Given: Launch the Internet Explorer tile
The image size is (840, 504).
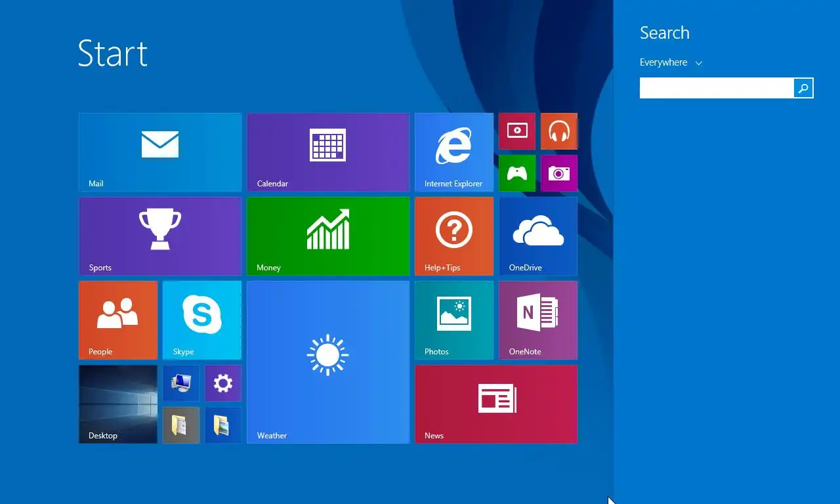Looking at the screenshot, I should tap(454, 152).
